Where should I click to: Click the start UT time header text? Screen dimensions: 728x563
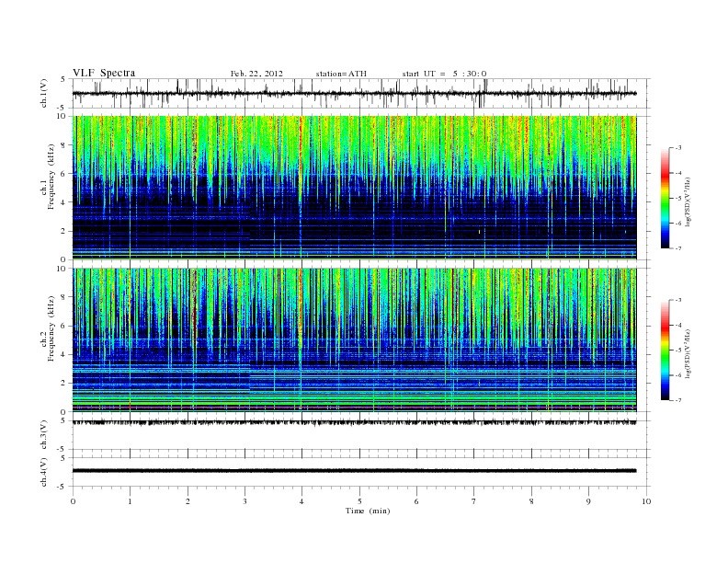click(444, 74)
